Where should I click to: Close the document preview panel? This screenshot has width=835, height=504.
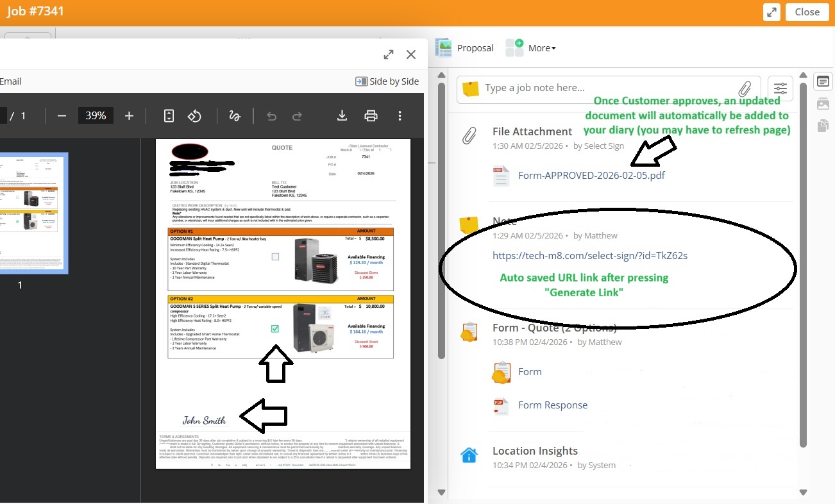[x=411, y=55]
